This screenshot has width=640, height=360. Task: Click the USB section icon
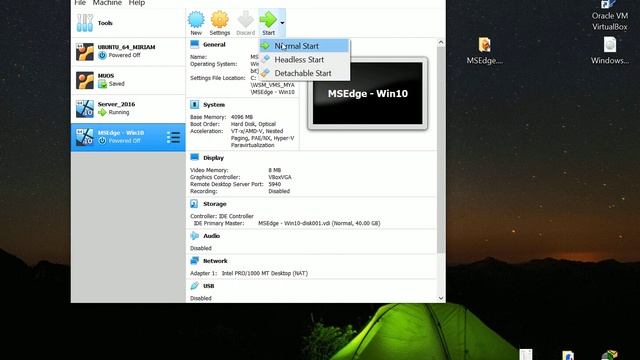point(194,286)
